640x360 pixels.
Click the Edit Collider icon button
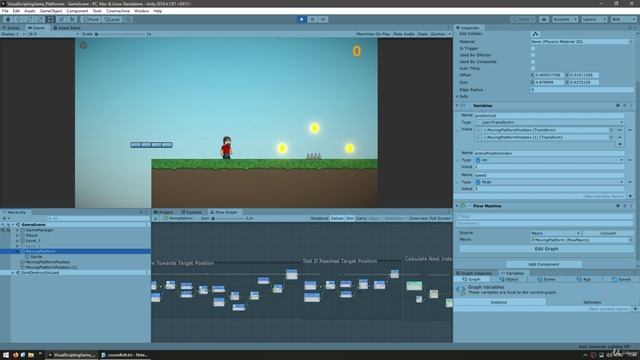[536, 34]
